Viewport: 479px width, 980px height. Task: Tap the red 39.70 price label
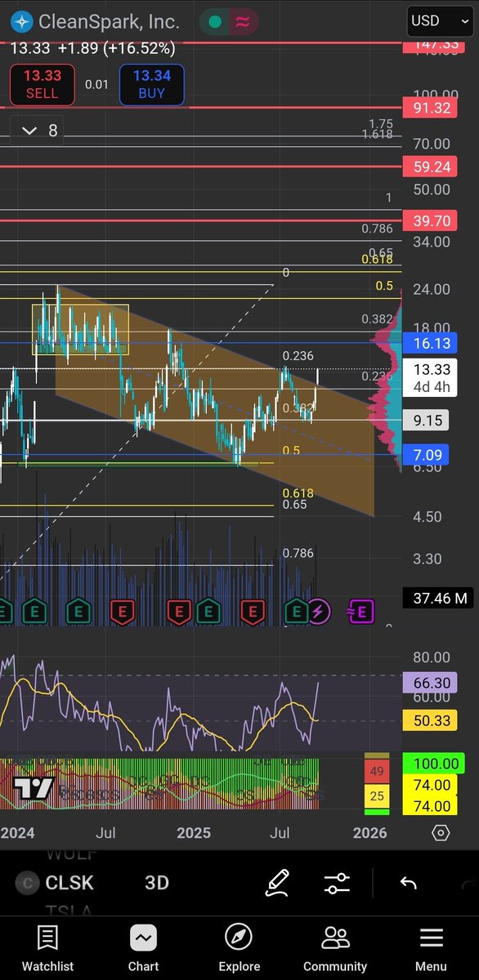[432, 220]
